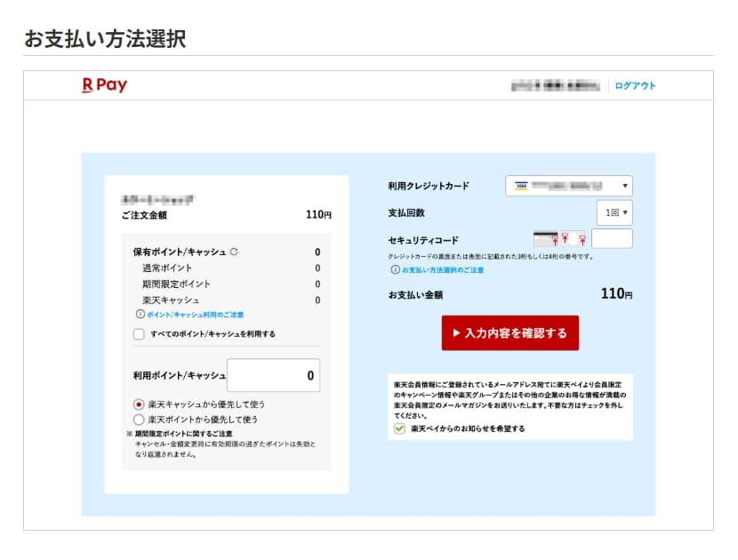Click the card-front security code illustration

click(572, 240)
